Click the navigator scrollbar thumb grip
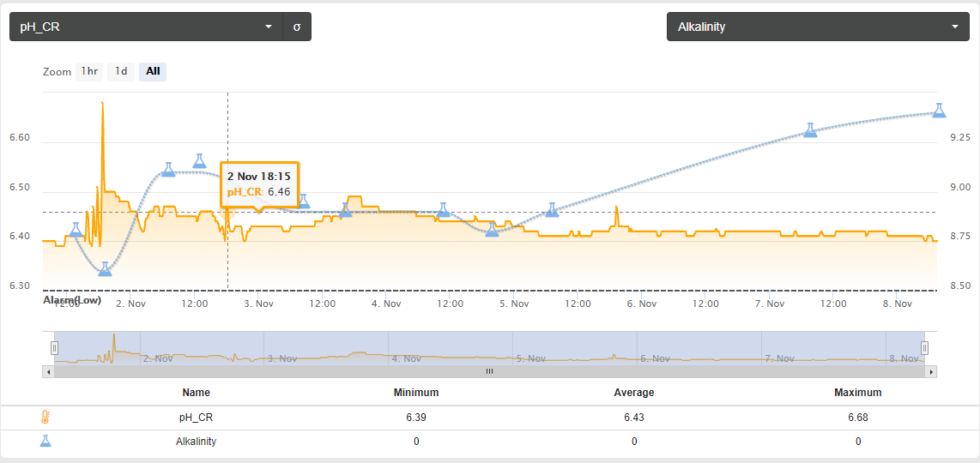 (x=489, y=371)
